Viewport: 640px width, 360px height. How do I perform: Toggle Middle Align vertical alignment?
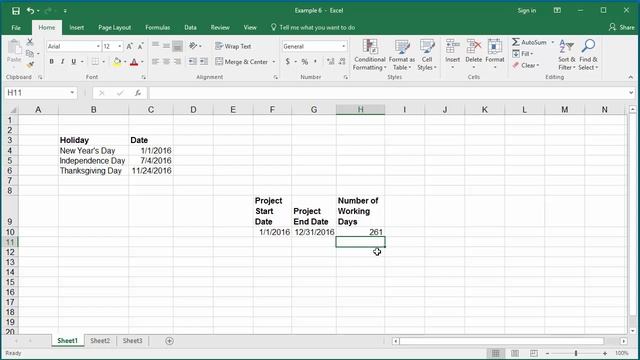[x=166, y=46]
